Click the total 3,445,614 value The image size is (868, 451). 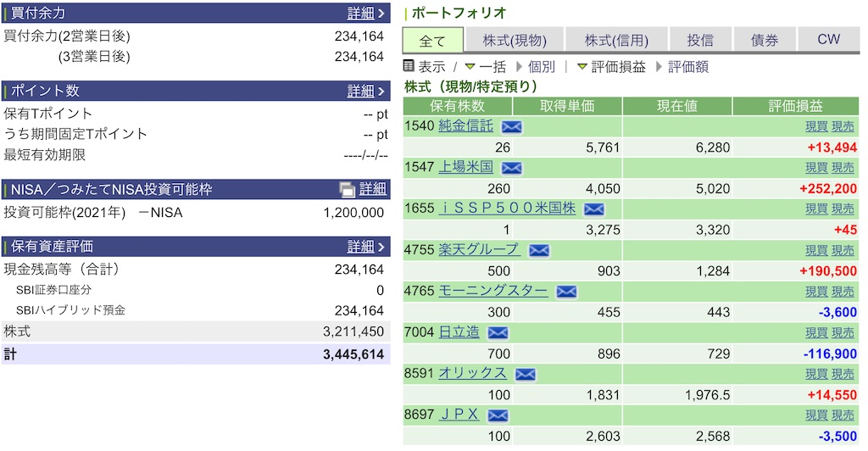pos(353,354)
